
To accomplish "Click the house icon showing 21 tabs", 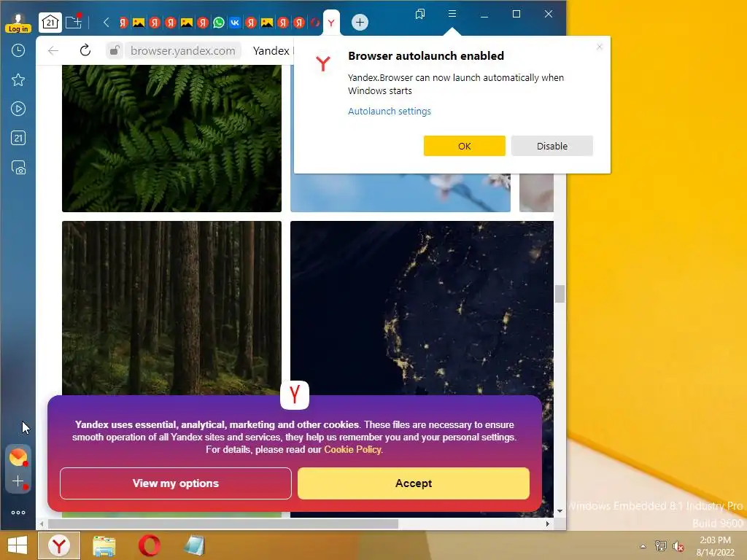I will click(x=50, y=22).
